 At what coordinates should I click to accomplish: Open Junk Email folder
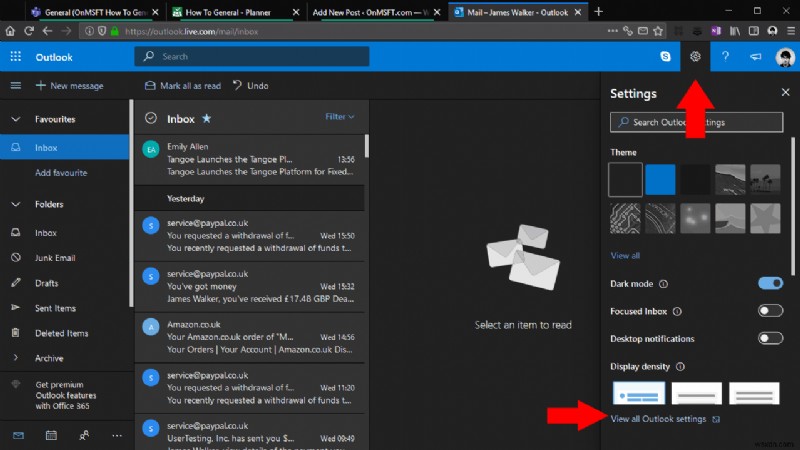coord(55,258)
